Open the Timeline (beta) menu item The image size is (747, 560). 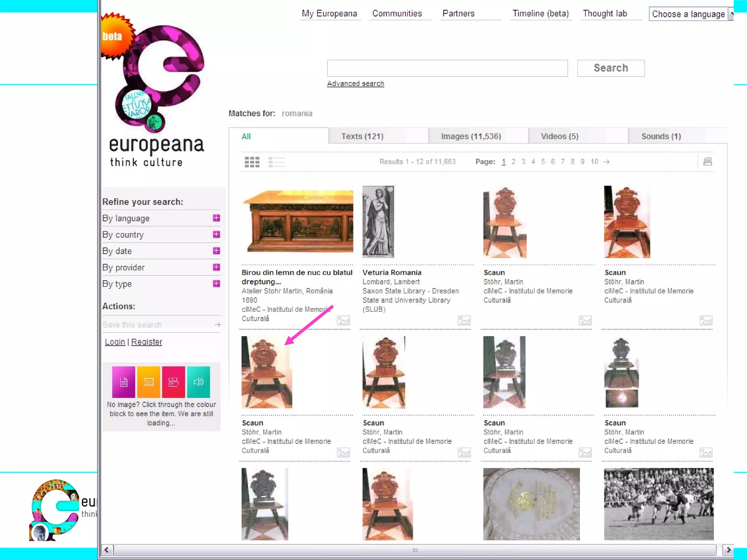[541, 13]
